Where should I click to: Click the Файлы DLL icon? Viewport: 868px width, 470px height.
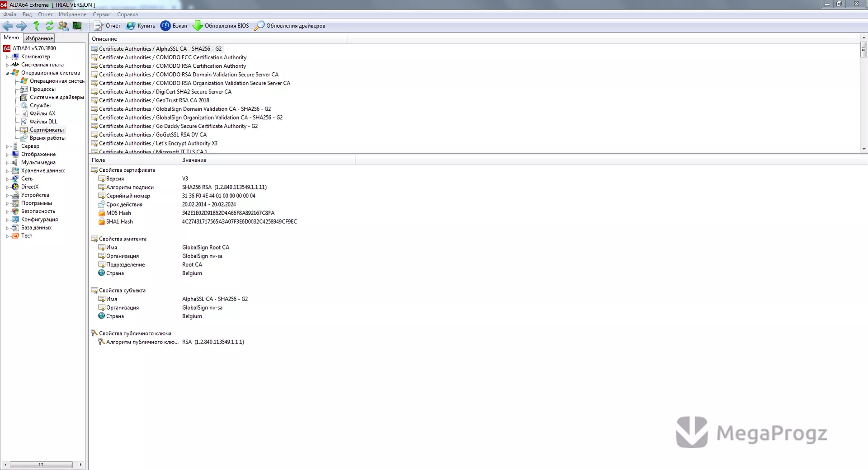point(24,122)
